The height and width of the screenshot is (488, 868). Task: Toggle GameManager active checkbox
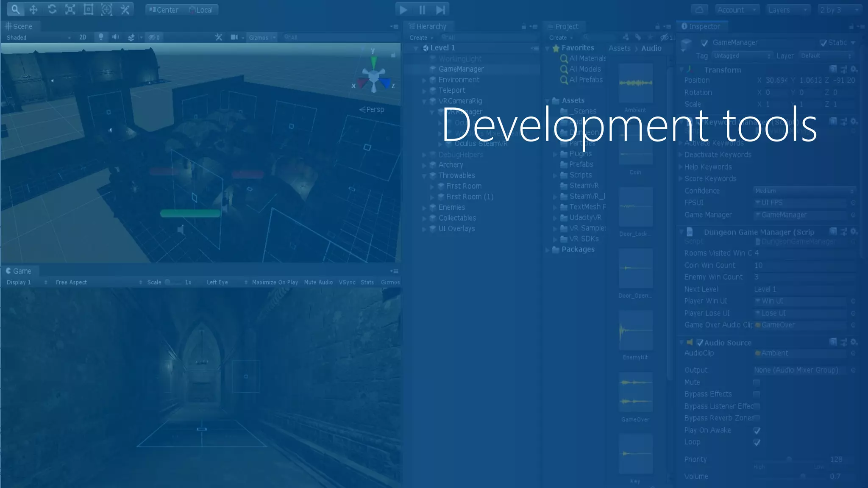(704, 43)
